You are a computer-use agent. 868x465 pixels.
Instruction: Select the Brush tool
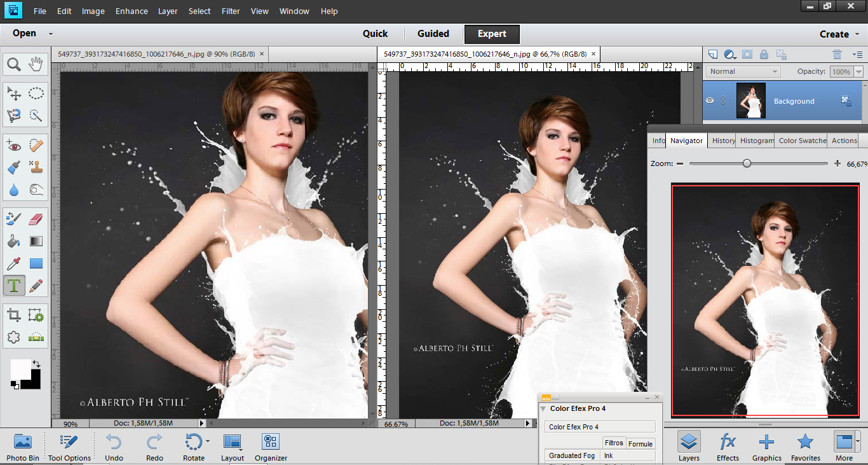(14, 219)
